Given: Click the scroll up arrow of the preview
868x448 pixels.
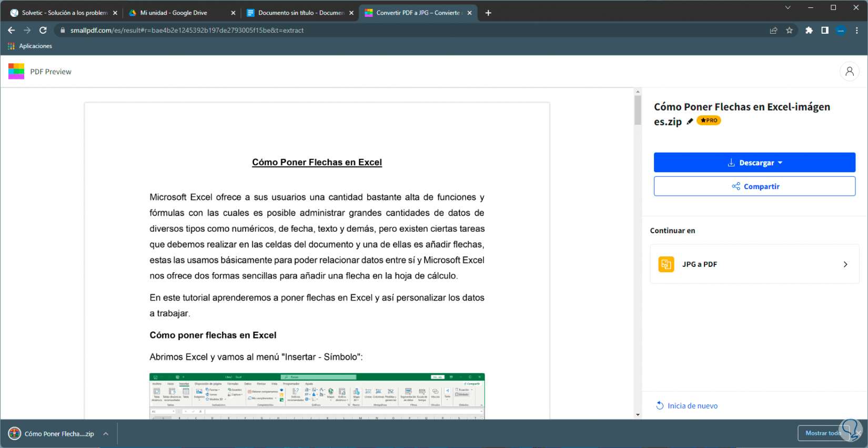Looking at the screenshot, I should [x=638, y=92].
